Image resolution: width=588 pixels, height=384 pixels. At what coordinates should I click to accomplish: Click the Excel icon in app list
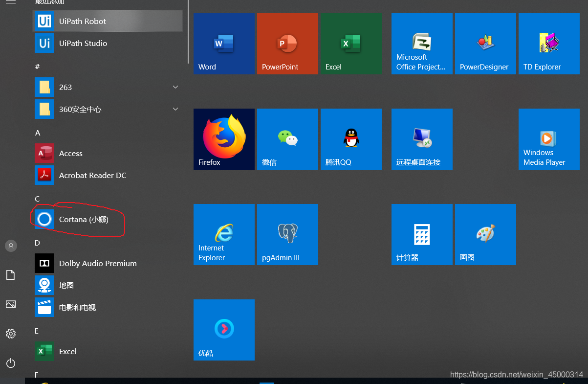pyautogui.click(x=44, y=351)
